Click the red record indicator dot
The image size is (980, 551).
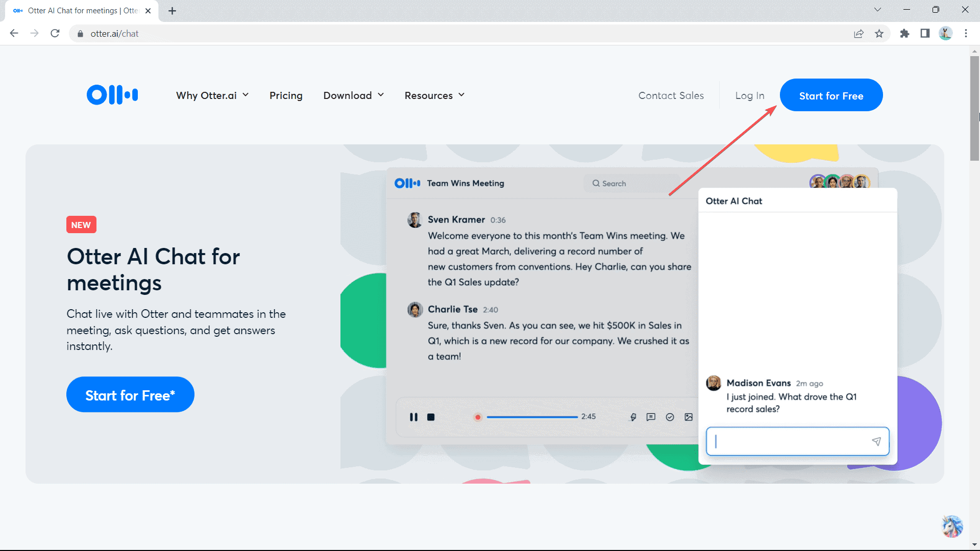[x=478, y=417]
